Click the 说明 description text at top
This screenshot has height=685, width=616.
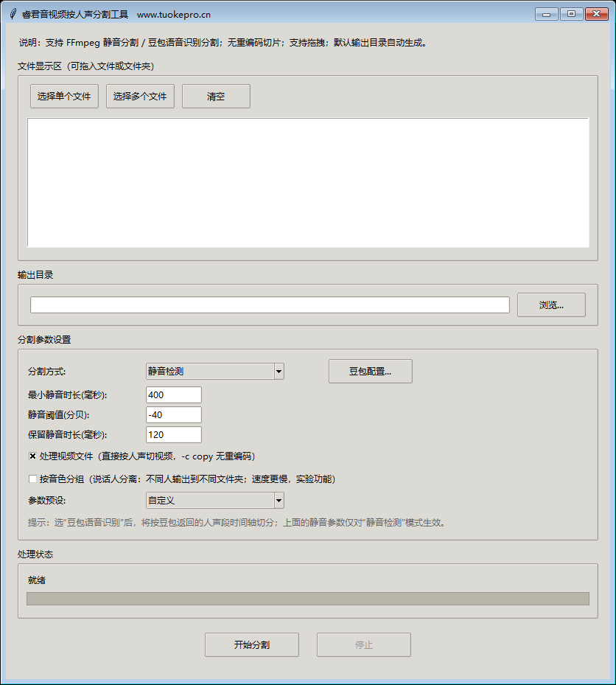(223, 42)
